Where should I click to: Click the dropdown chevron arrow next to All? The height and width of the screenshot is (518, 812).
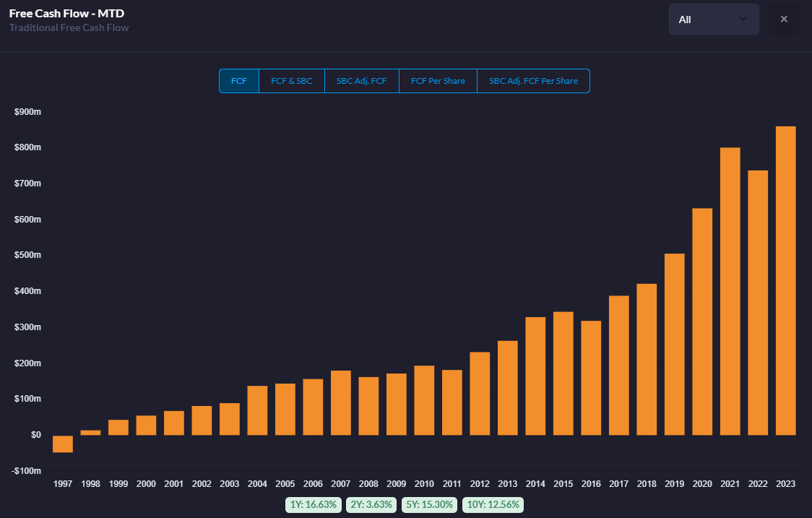coord(743,20)
